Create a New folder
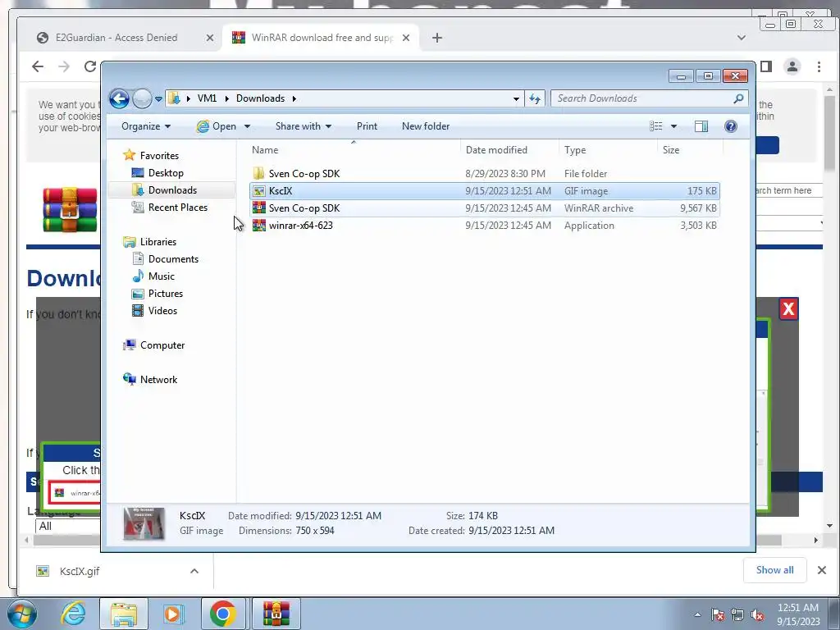 [426, 126]
